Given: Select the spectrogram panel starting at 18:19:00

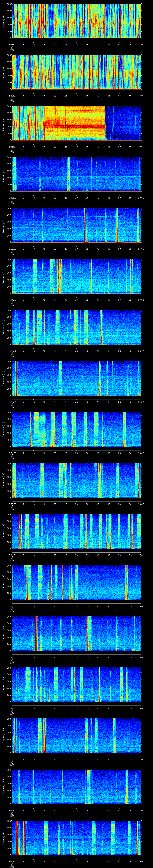Looking at the screenshot, I should [76, 174].
